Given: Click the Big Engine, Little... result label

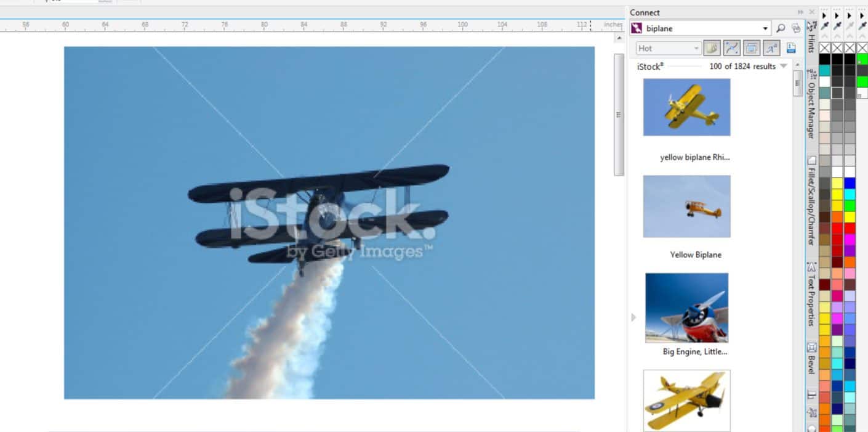Looking at the screenshot, I should coord(694,352).
